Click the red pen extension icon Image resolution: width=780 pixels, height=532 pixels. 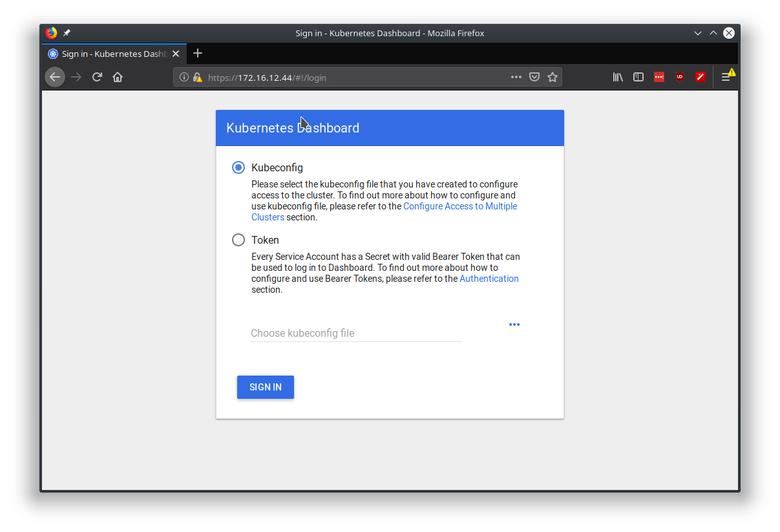click(x=701, y=77)
